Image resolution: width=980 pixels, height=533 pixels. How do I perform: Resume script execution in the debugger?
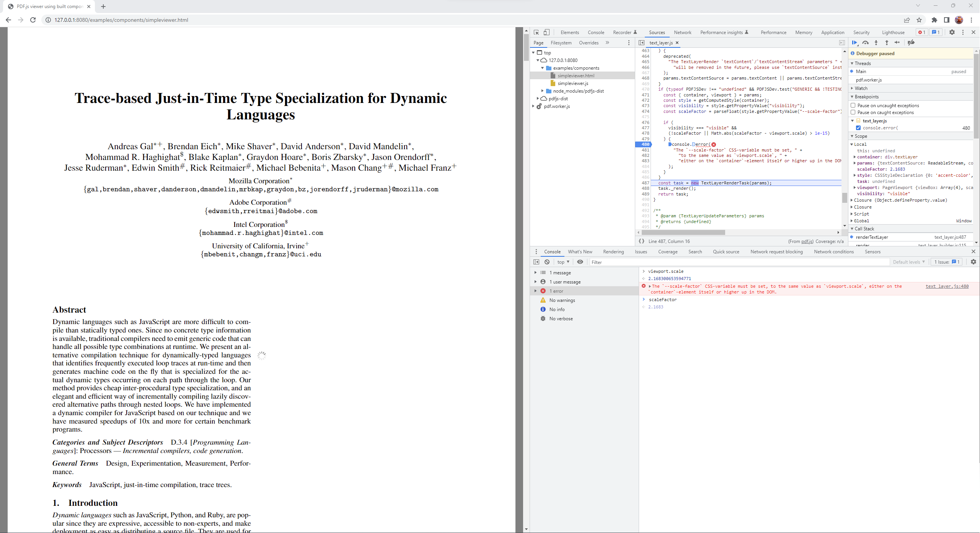coord(854,42)
